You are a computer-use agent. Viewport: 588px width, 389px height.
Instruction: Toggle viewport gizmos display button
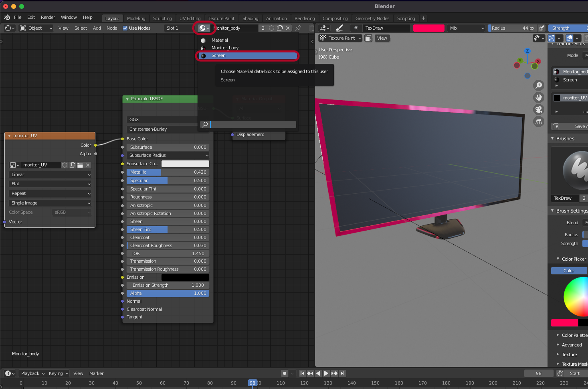point(552,38)
